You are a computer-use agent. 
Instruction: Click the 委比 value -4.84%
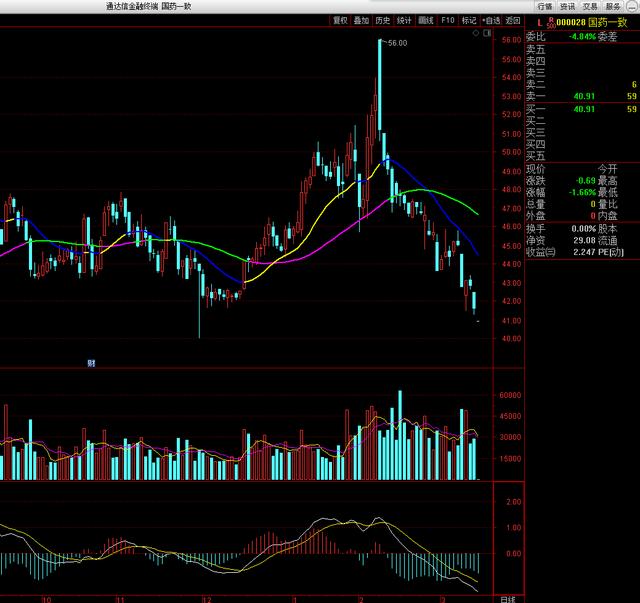pos(582,36)
